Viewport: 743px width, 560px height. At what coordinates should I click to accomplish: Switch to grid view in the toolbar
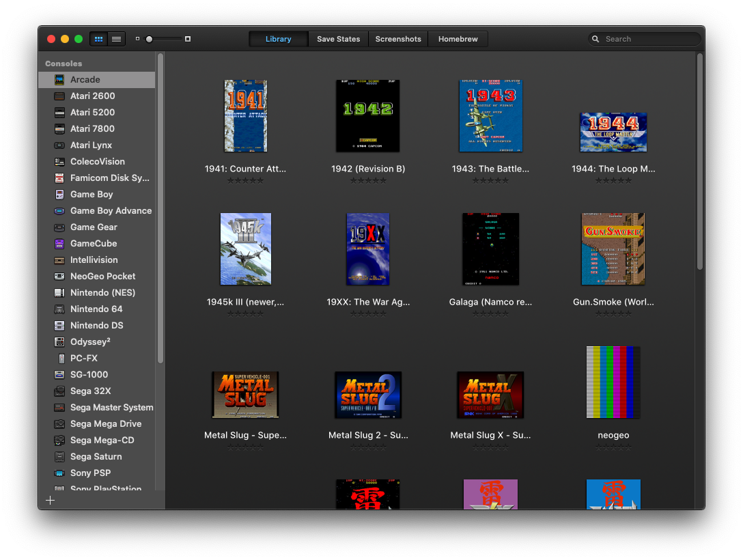point(98,39)
